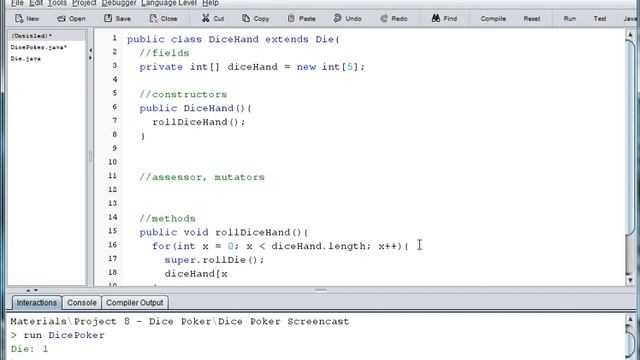Image resolution: width=640 pixels, height=360 pixels.
Task: Click 'public DiceHand()' constructor line
Action: point(196,108)
